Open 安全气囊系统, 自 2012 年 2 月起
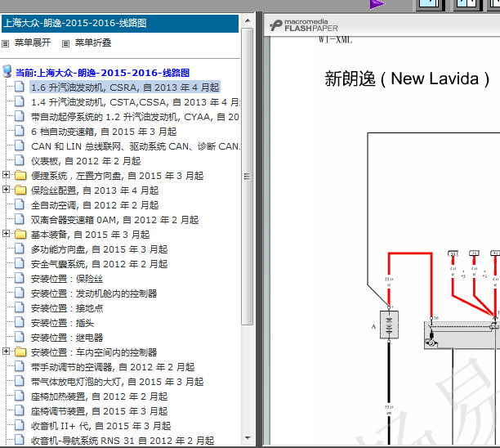The image size is (500, 448). coord(99,263)
